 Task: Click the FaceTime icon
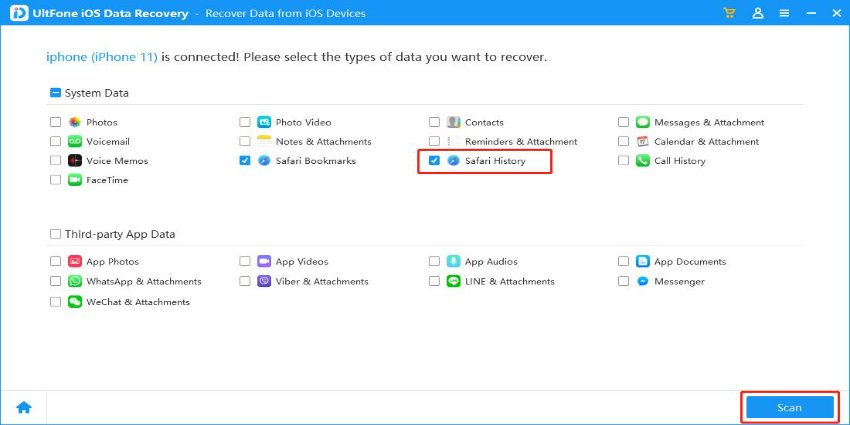[75, 180]
